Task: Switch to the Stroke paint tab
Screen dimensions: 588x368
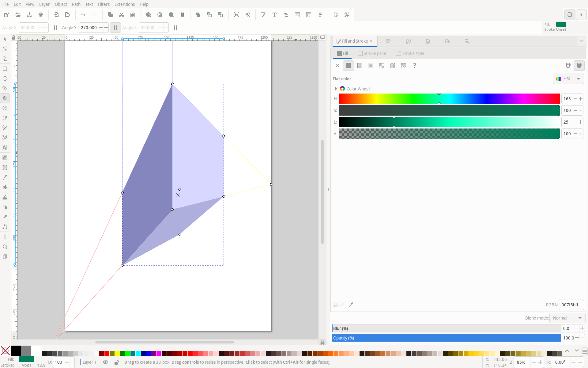Action: [372, 53]
